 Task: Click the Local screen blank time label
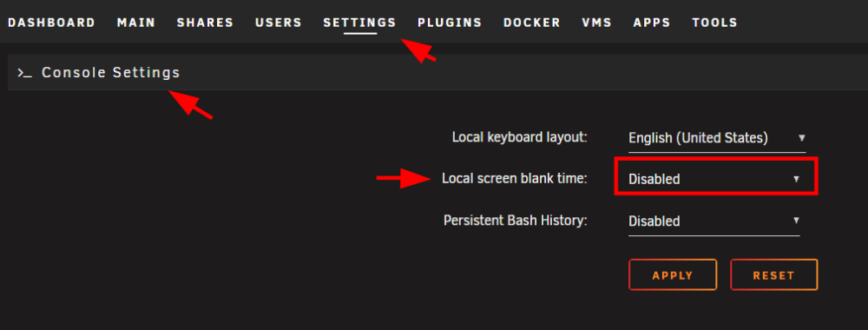[514, 179]
